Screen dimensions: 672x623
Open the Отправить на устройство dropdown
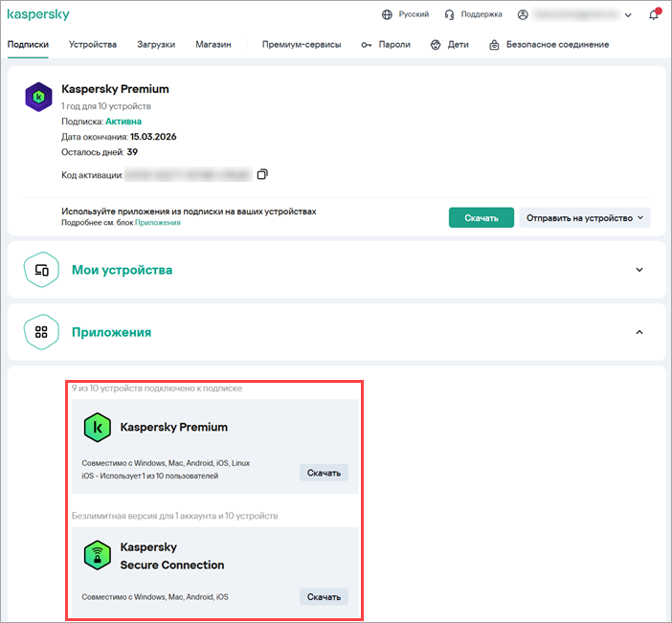[585, 217]
